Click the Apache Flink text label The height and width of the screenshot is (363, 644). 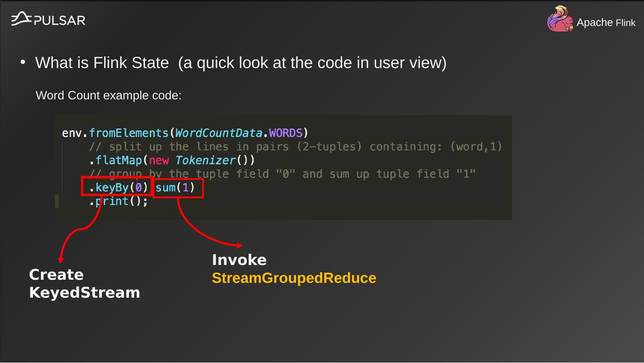pyautogui.click(x=606, y=22)
